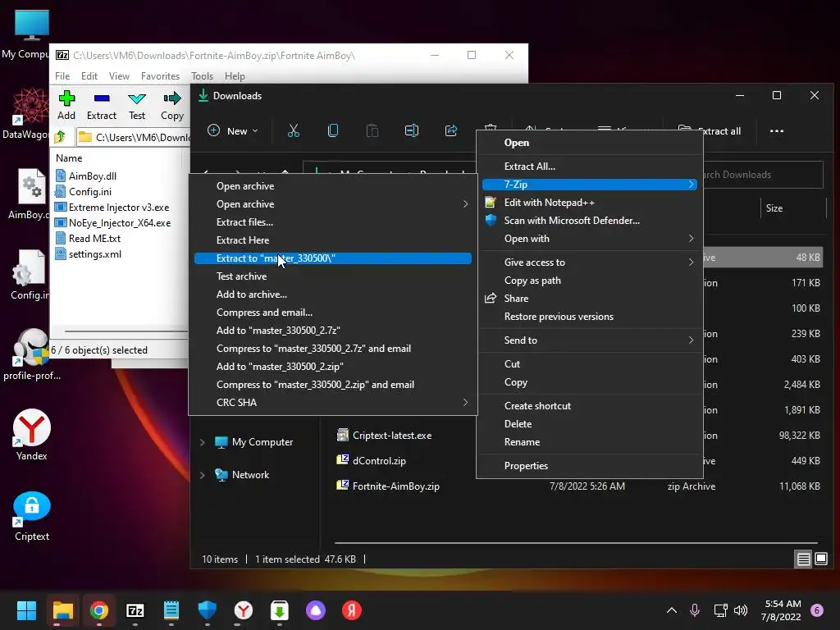
Task: Select Extract All... in context menu
Action: pyautogui.click(x=590, y=166)
